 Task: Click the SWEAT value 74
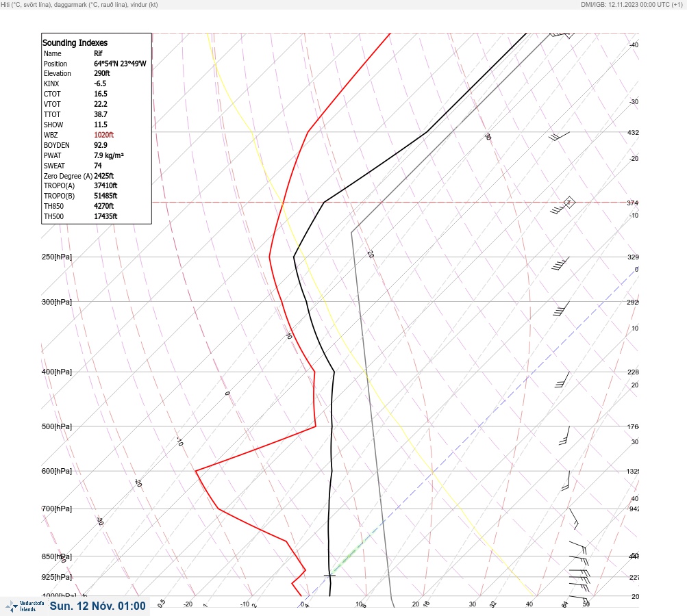coord(98,166)
